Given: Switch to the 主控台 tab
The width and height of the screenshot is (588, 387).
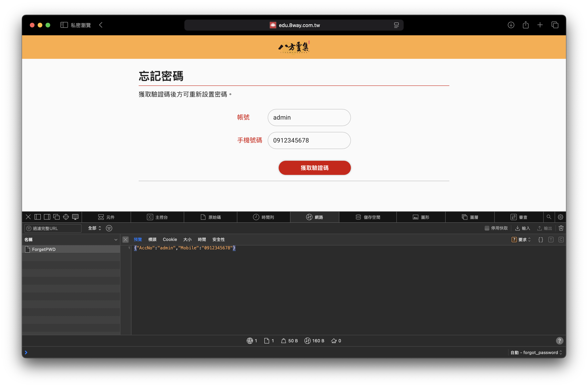Looking at the screenshot, I should coord(157,217).
